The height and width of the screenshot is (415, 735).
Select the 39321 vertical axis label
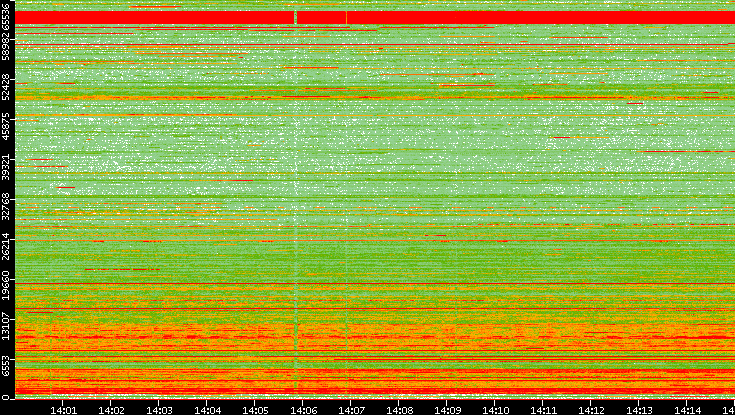7,166
